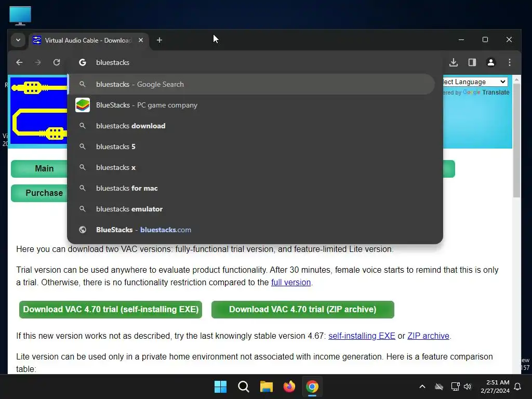Screen dimensions: 532x399
Task: Launch Firefox from the taskbar
Action: [289, 387]
